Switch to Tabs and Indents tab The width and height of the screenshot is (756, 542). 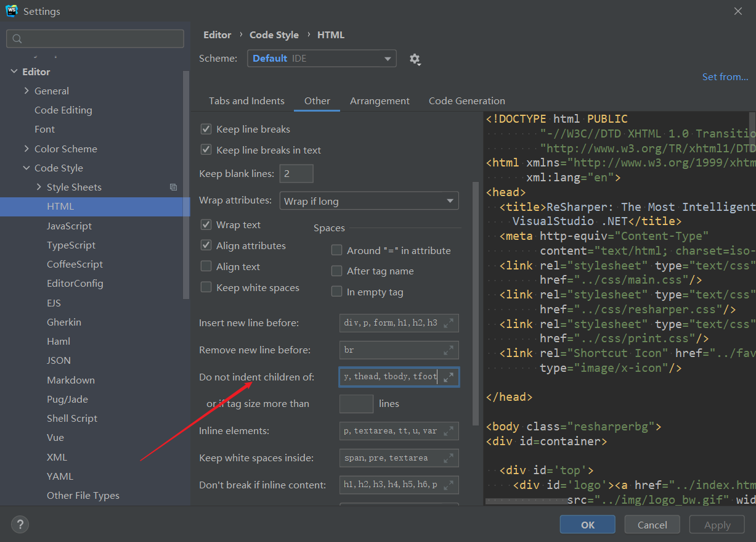246,101
